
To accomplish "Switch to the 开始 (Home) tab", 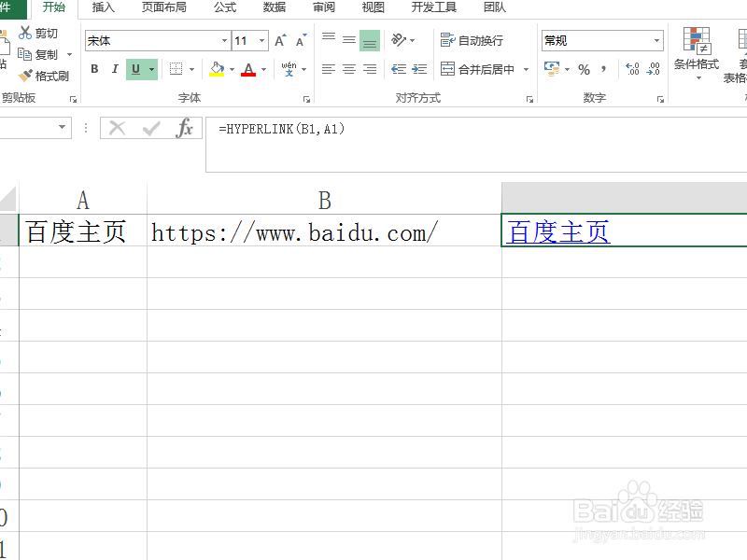I will pos(54,7).
